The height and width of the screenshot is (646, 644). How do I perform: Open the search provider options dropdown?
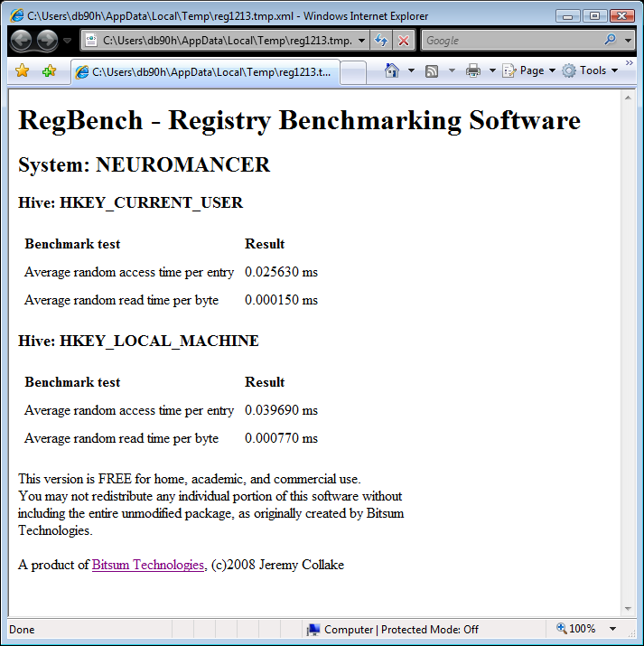click(x=628, y=41)
